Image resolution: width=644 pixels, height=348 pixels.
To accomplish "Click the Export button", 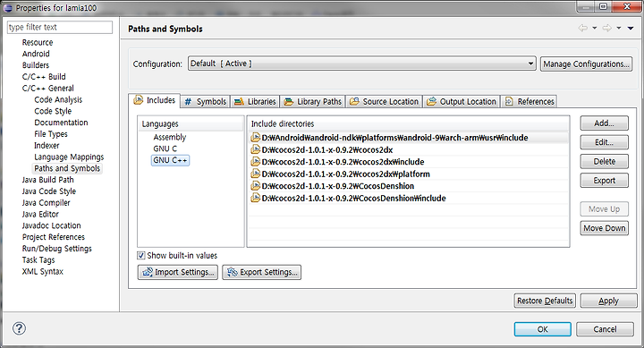I will [x=604, y=181].
